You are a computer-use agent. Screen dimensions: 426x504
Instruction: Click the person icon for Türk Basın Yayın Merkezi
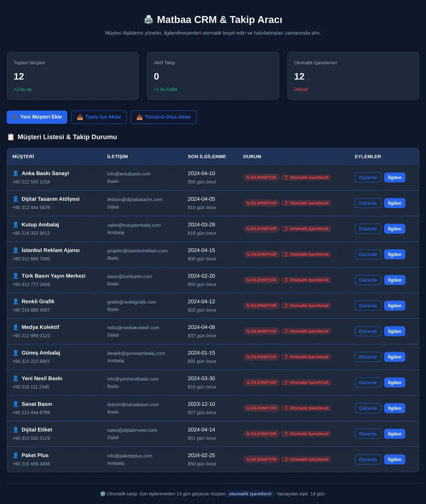pyautogui.click(x=16, y=276)
